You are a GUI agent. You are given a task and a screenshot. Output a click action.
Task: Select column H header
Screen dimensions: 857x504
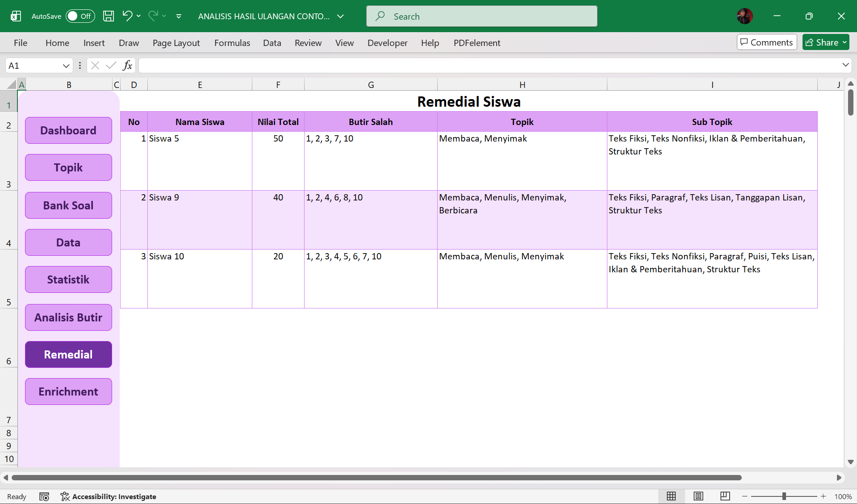pos(522,84)
